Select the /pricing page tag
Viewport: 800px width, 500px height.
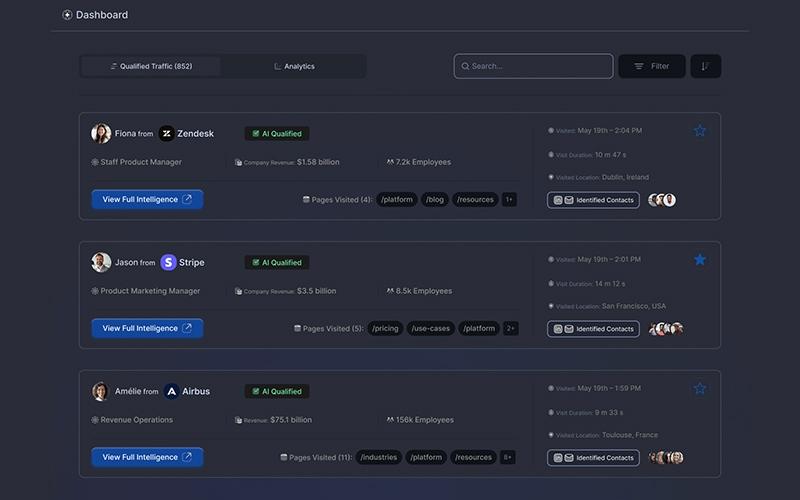pos(385,329)
